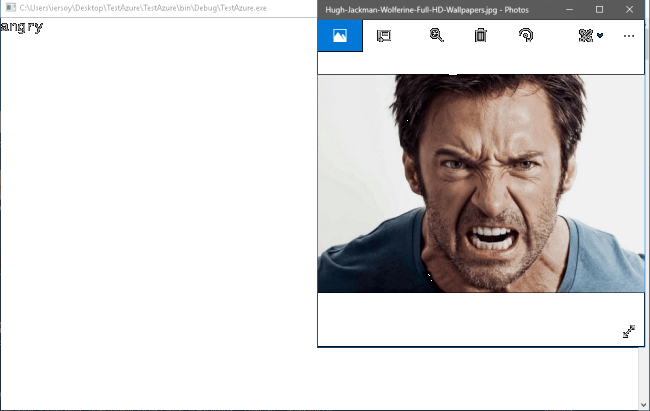Click the Photos window title bar

click(440, 9)
